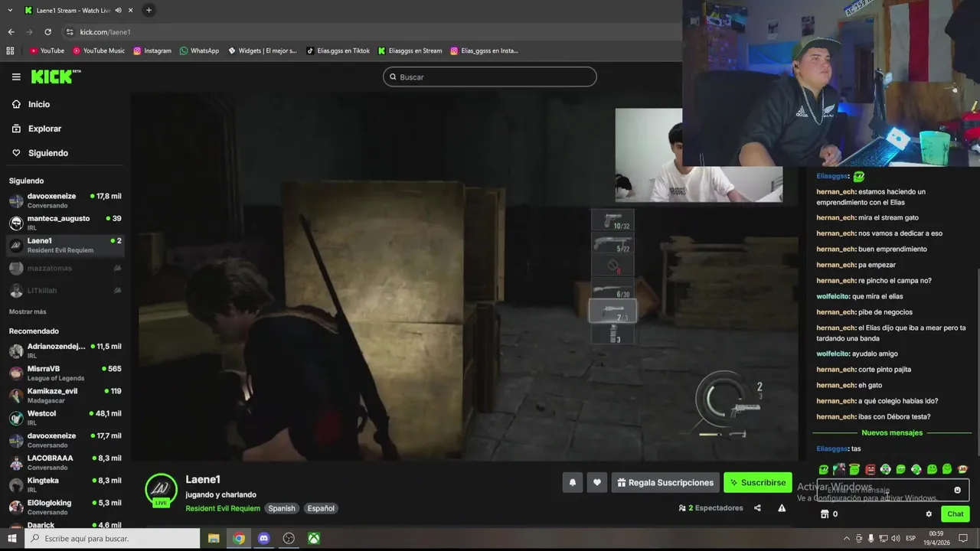Open Resident Evil Requiem category link

(223, 508)
